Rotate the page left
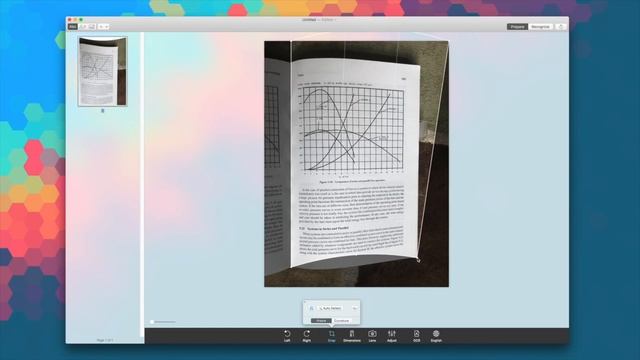640x360 pixels. click(287, 336)
